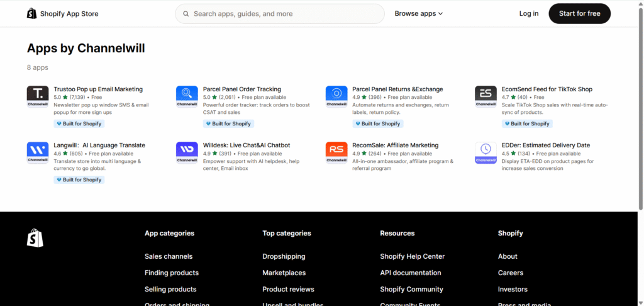Open the Sales channels footer link
This screenshot has width=644, height=306.
[169, 256]
